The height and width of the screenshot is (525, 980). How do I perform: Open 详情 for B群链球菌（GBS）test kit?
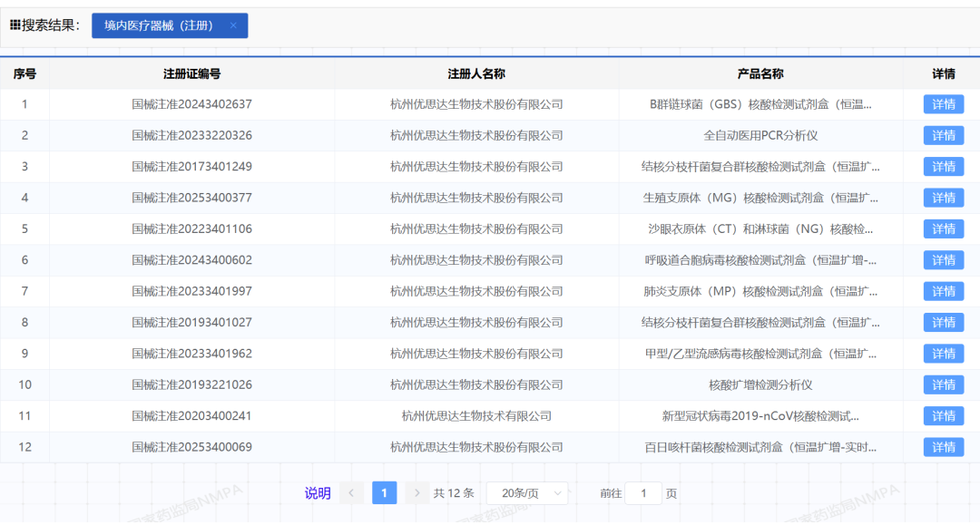click(x=944, y=104)
